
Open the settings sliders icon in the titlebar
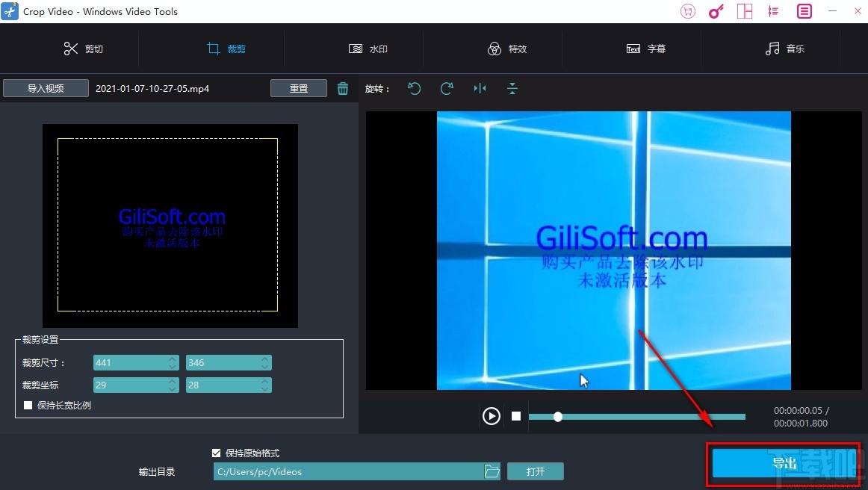click(x=773, y=11)
